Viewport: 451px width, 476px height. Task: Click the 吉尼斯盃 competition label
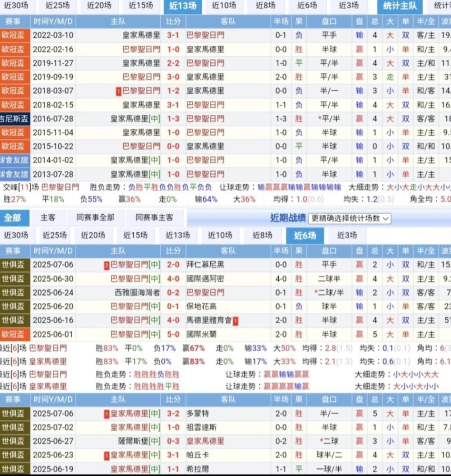[14, 119]
